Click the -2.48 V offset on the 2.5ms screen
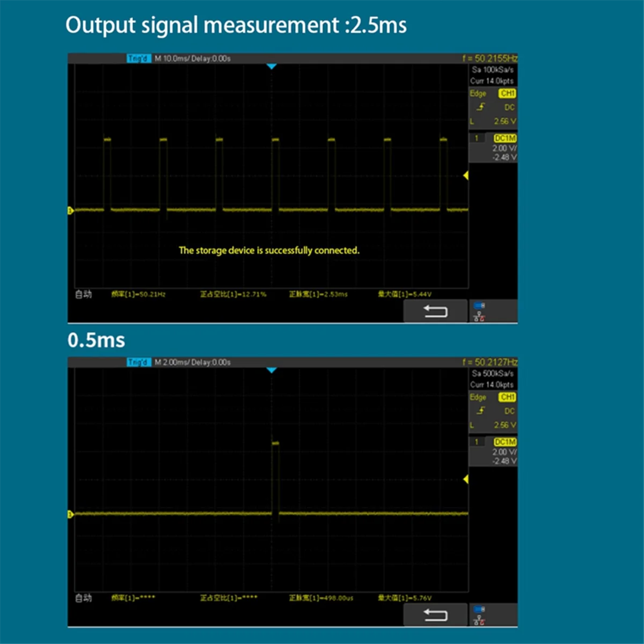644x644 pixels. (504, 157)
